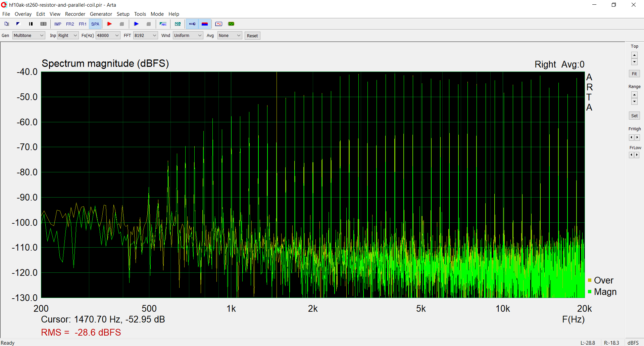
Task: Click the L:-28.8 status bar level
Action: [588, 343]
